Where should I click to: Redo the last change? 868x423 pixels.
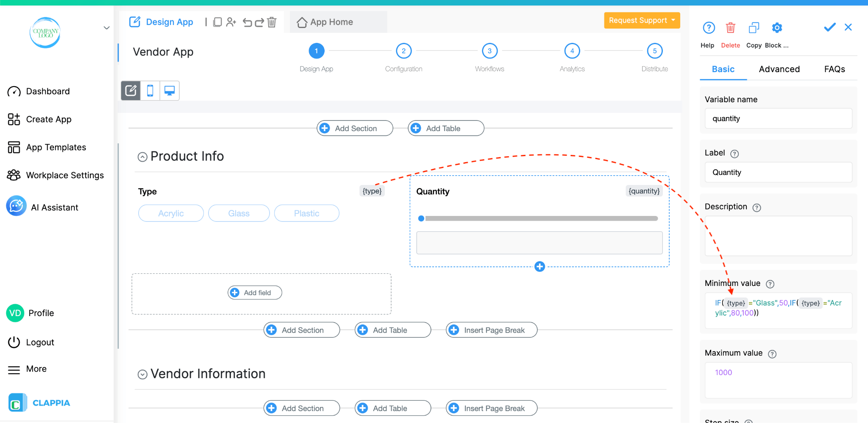[259, 22]
